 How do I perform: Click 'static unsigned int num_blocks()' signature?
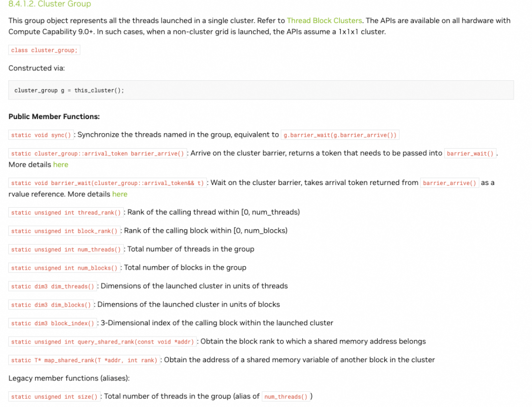(x=64, y=268)
